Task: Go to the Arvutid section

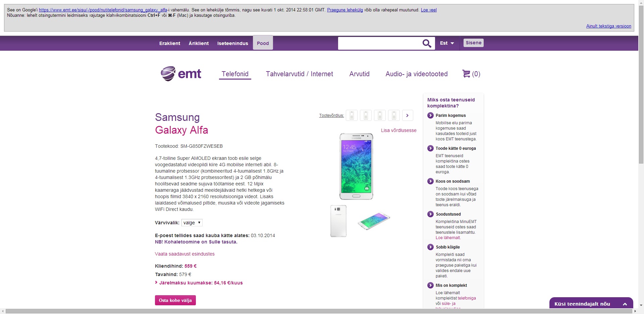Action: tap(360, 74)
